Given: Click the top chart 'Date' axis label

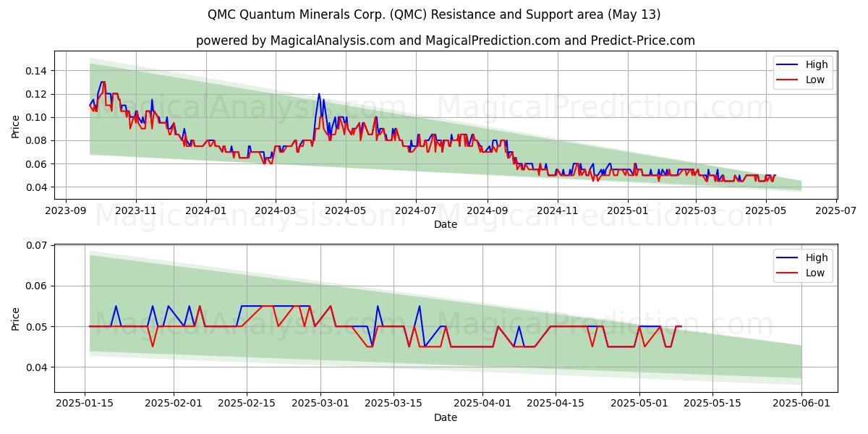Looking at the screenshot, I should pyautogui.click(x=446, y=224).
